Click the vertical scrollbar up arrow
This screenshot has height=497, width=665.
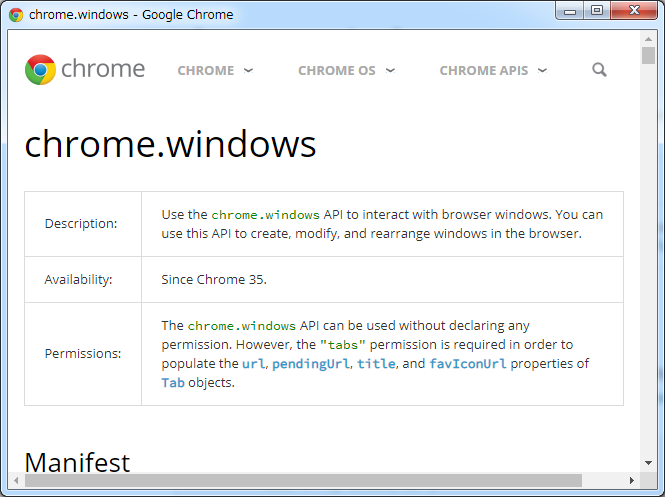click(648, 39)
